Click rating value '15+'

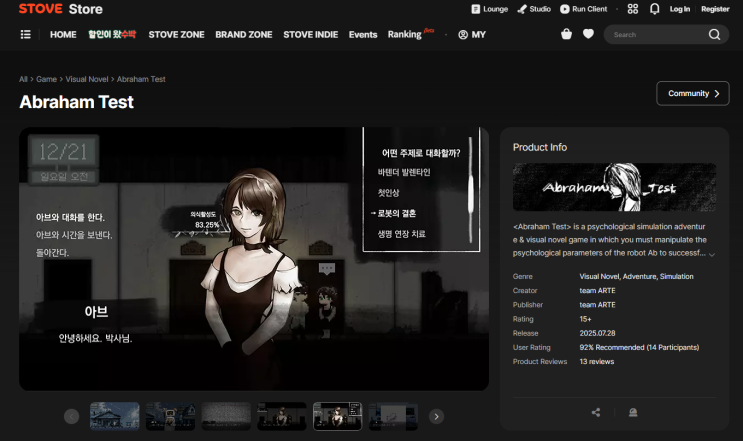pos(585,319)
